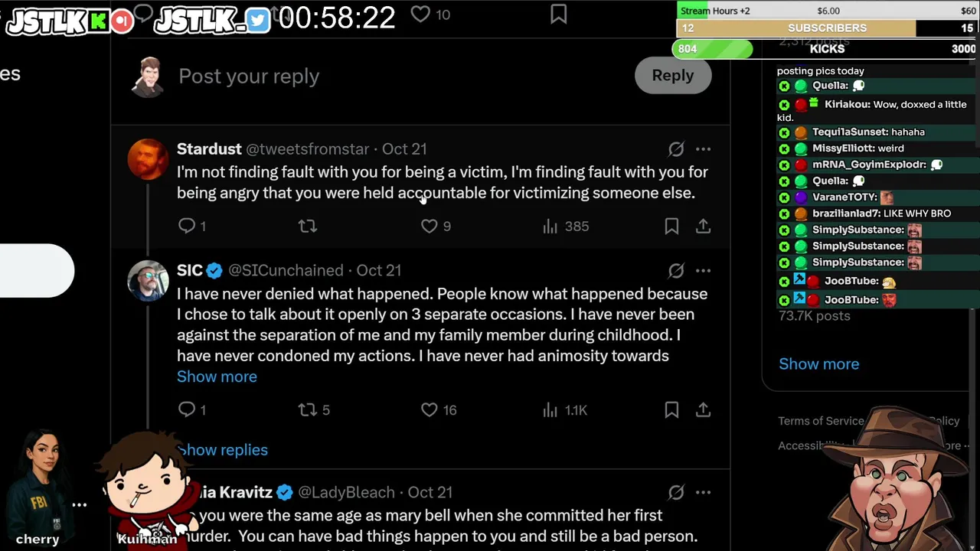The width and height of the screenshot is (980, 551).
Task: Expand SIC's tweet with Show more
Action: (x=217, y=377)
